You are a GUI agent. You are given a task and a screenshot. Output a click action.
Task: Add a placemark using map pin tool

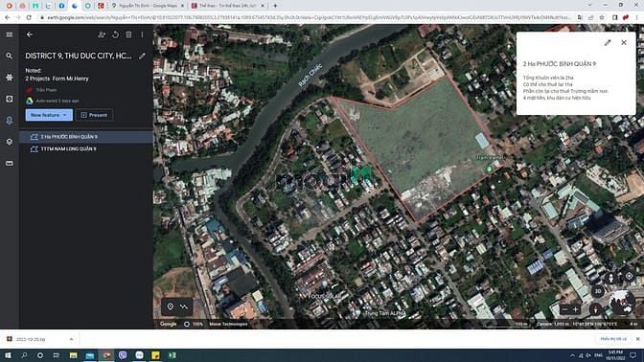[x=171, y=306]
